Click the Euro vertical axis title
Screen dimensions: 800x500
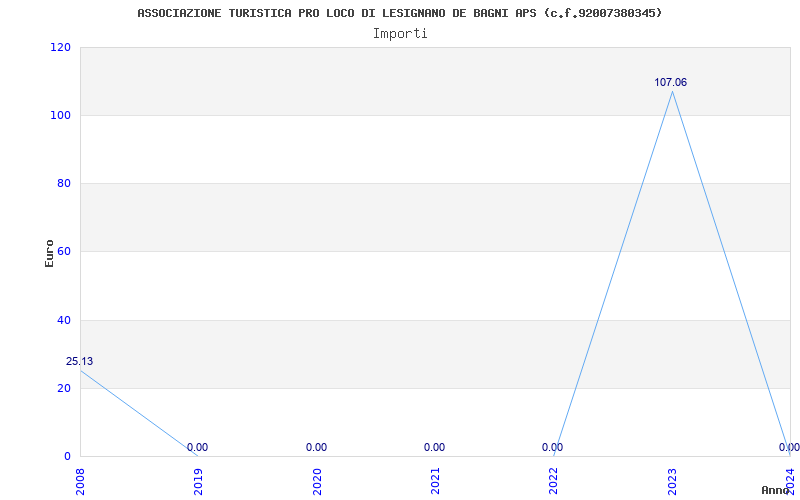(x=49, y=253)
